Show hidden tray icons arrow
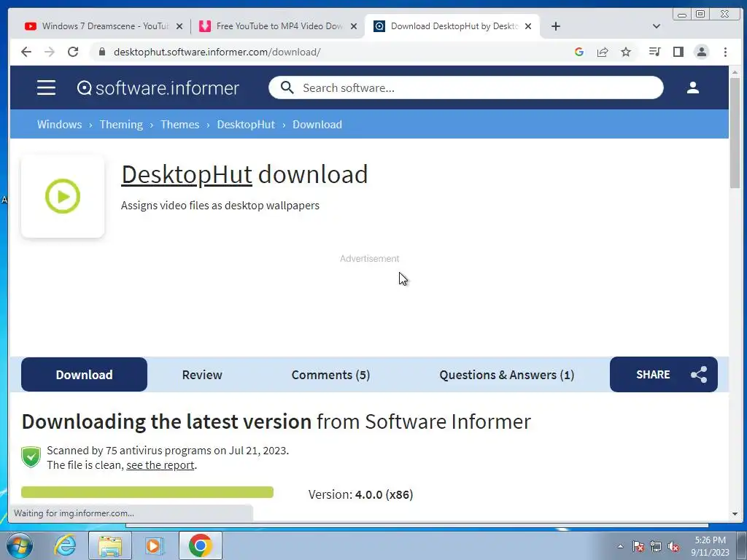The width and height of the screenshot is (747, 560). (620, 546)
